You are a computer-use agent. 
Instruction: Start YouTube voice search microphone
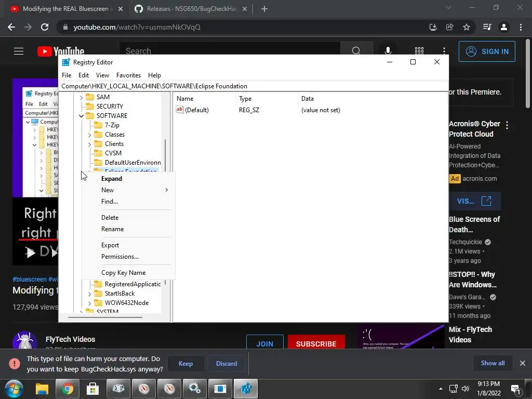388,51
